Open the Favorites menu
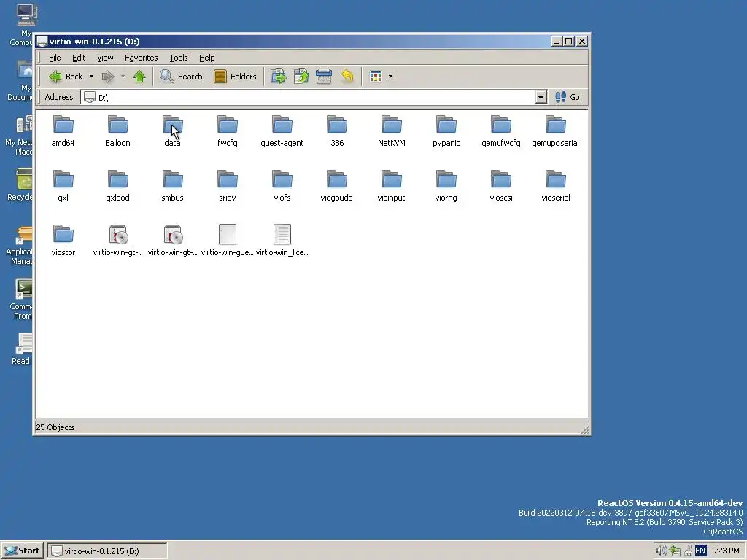Image resolution: width=747 pixels, height=560 pixels. pyautogui.click(x=141, y=58)
